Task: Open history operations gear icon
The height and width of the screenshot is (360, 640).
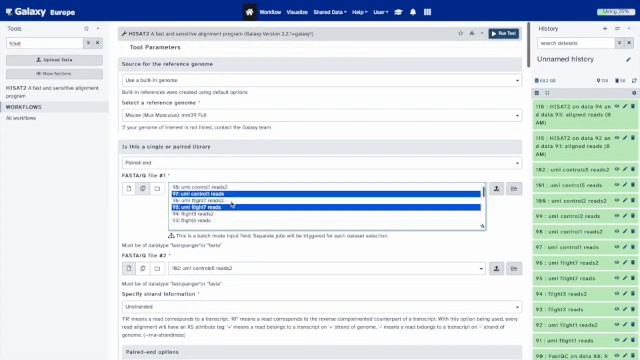Action: click(x=634, y=93)
